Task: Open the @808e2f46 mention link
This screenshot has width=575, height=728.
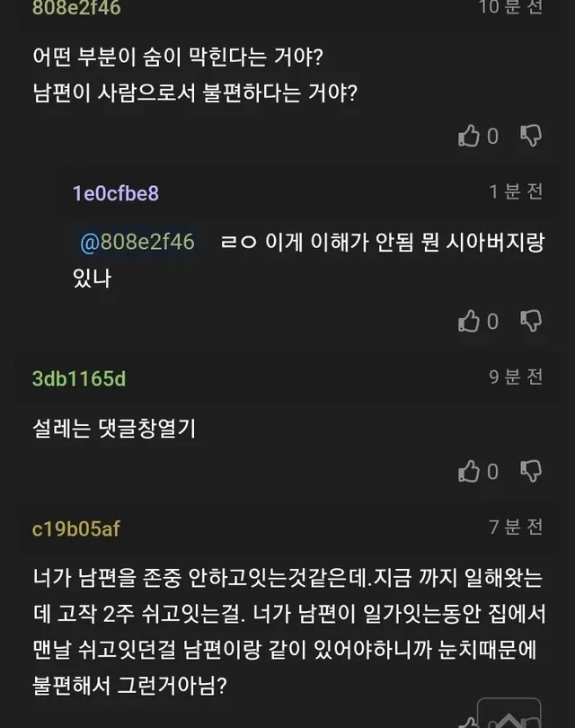Action: point(137,243)
